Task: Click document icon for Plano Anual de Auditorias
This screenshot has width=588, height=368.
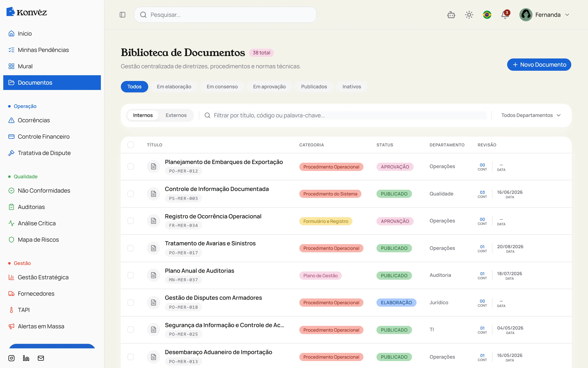Action: (154, 275)
